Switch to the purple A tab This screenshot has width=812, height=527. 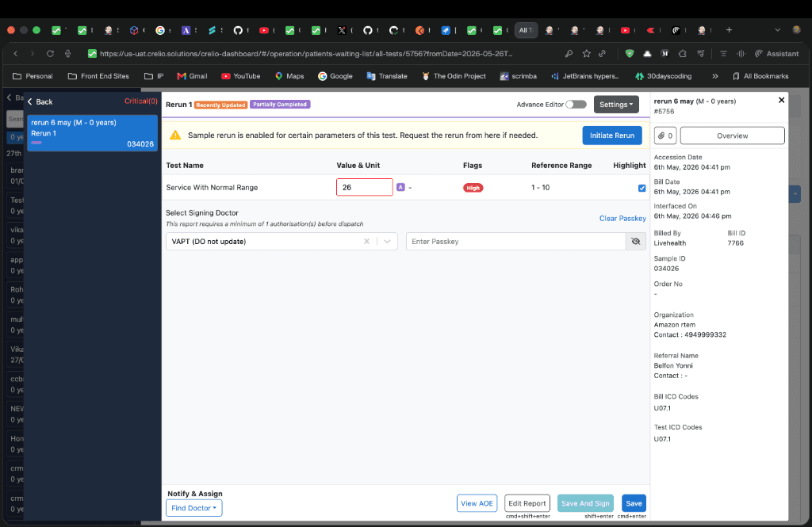point(186,31)
